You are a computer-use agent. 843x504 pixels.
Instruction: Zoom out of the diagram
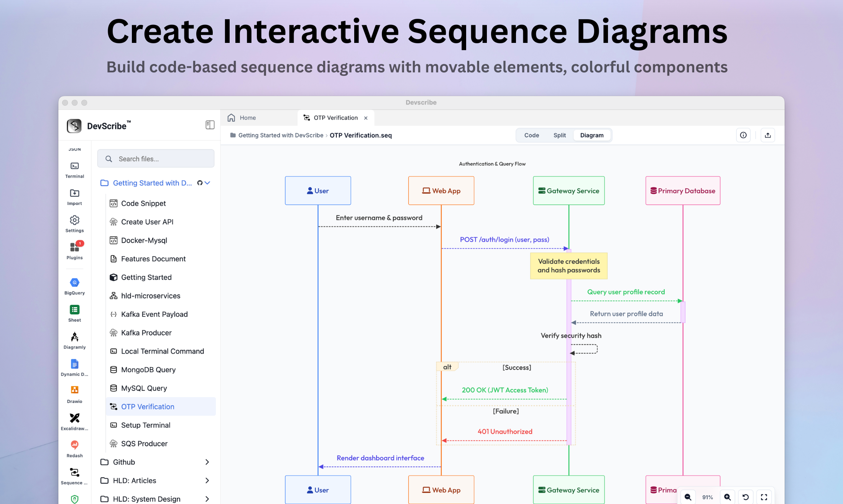(x=688, y=497)
